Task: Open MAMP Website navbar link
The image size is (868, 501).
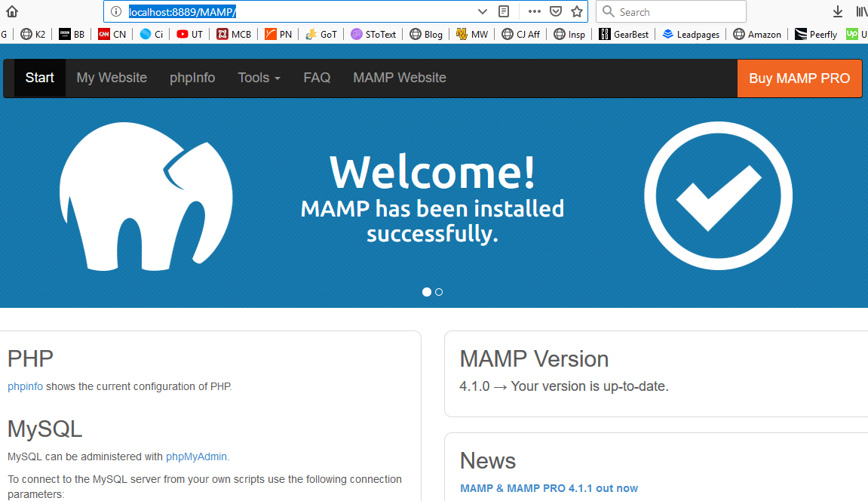Action: (400, 78)
